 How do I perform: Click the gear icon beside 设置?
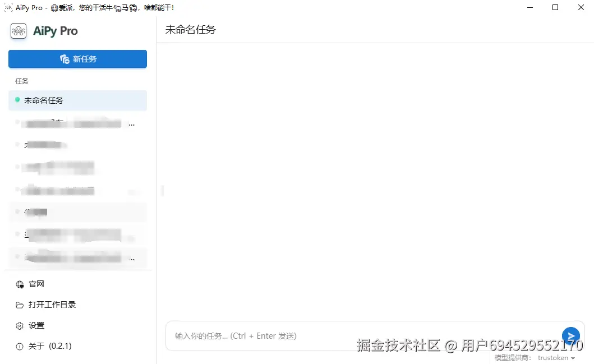(x=20, y=325)
